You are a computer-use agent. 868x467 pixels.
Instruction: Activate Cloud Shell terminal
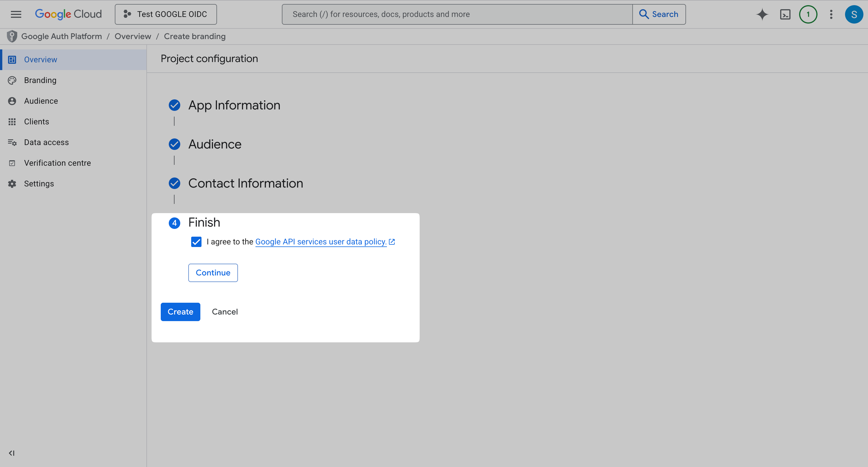(x=785, y=14)
